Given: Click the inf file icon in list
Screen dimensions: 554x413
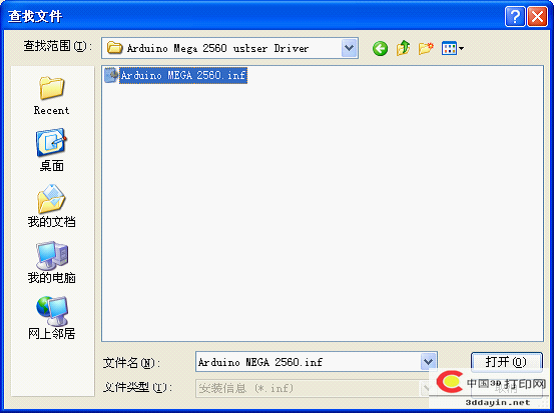Looking at the screenshot, I should pos(111,75).
